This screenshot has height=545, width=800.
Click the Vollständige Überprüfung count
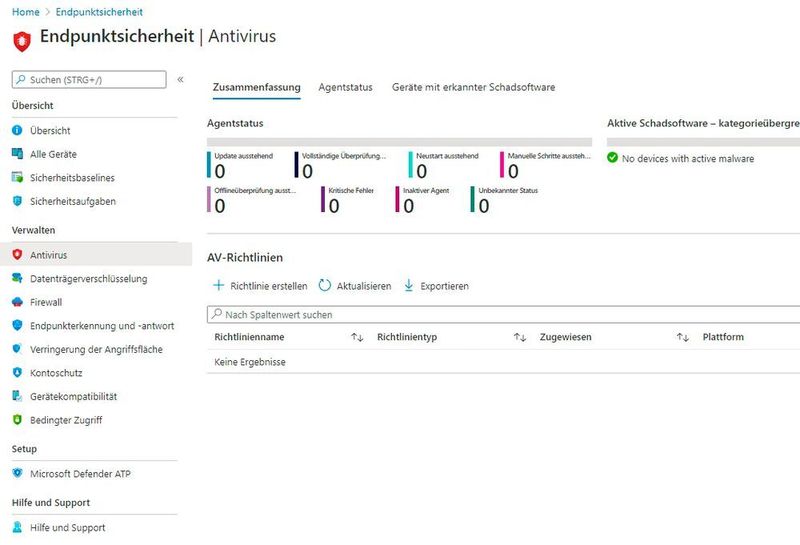pyautogui.click(x=307, y=171)
